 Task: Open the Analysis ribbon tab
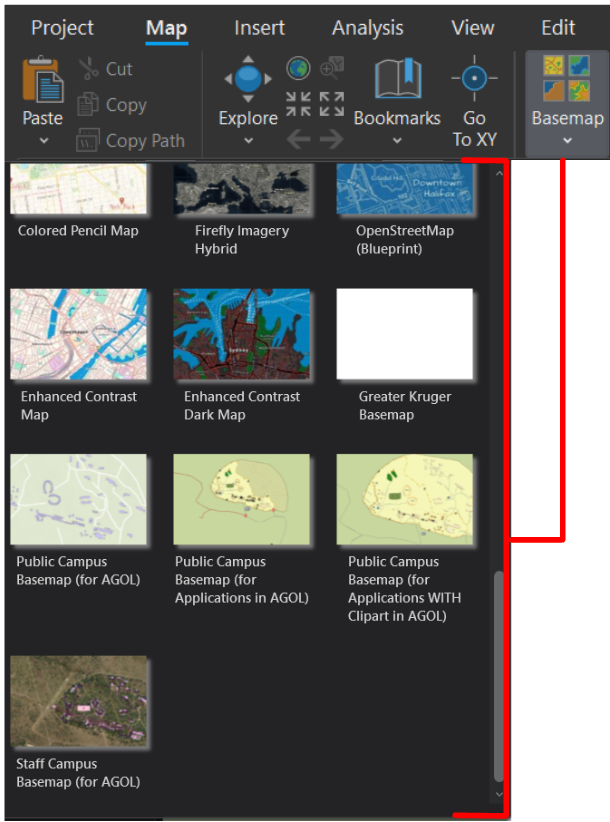(x=368, y=28)
